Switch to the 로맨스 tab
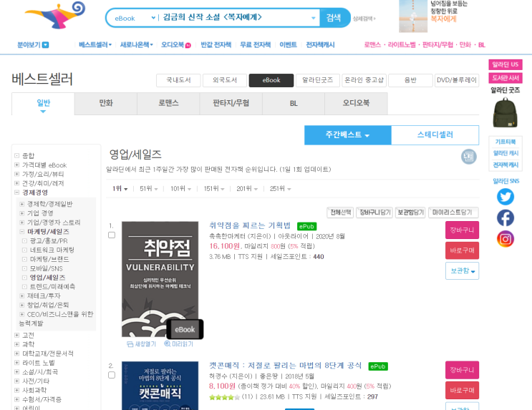This screenshot has width=532, height=410. 168,104
